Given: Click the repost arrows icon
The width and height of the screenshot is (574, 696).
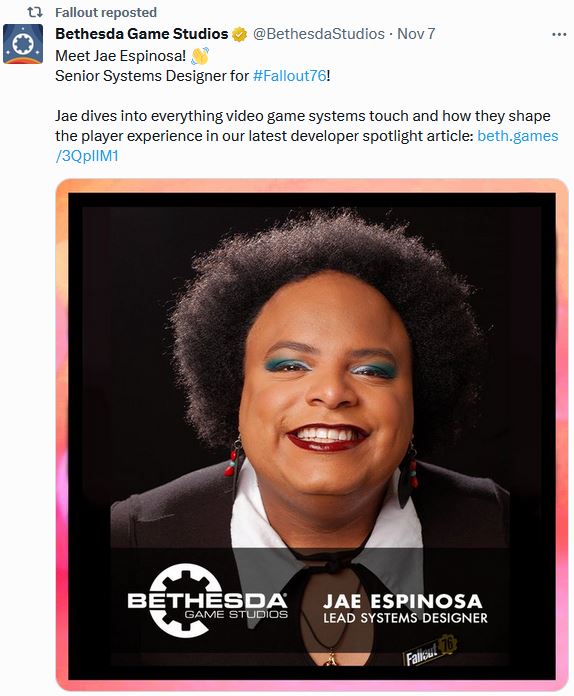Looking at the screenshot, I should point(35,12).
